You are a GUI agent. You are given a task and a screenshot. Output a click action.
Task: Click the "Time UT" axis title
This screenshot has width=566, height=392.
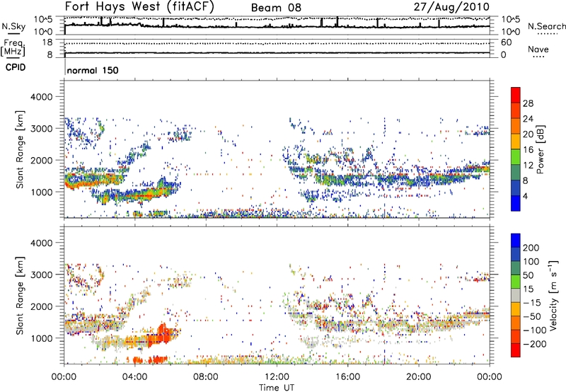pyautogui.click(x=277, y=388)
